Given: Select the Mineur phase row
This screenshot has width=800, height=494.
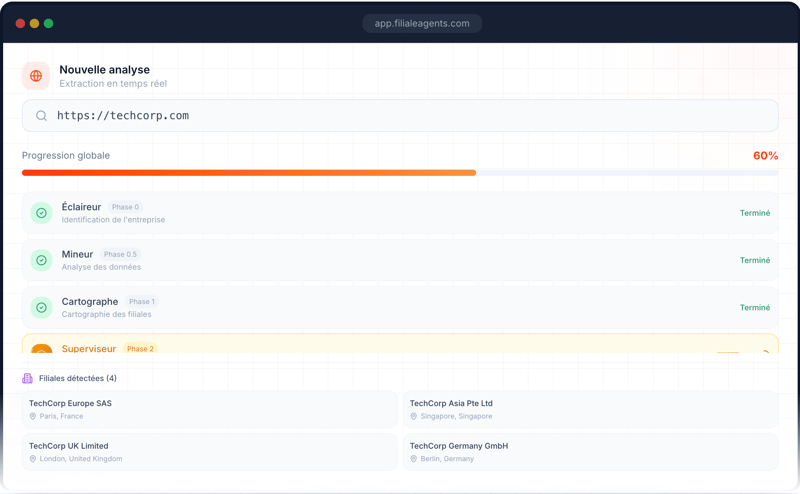Looking at the screenshot, I should coord(400,260).
